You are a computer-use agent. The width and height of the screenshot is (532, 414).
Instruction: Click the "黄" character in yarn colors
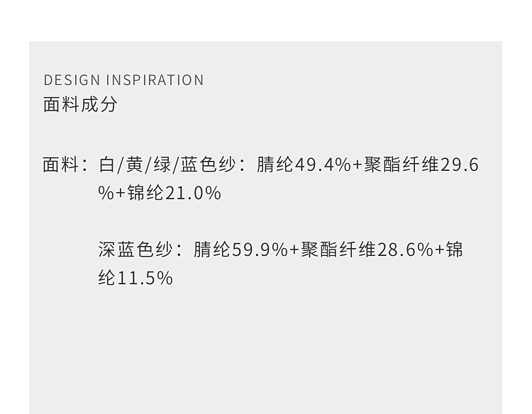coord(134,165)
